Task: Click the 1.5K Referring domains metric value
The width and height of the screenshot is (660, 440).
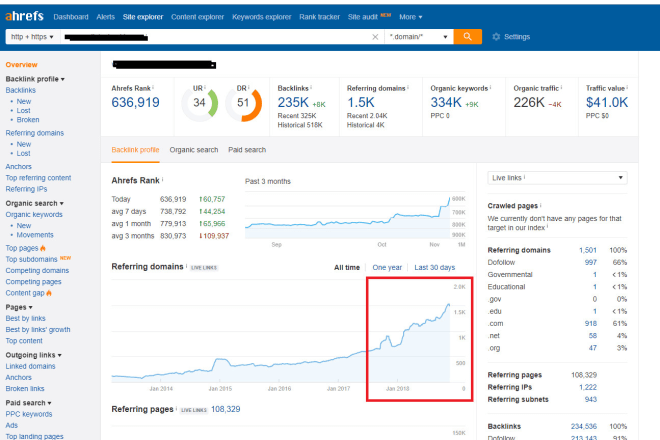Action: pyautogui.click(x=361, y=102)
